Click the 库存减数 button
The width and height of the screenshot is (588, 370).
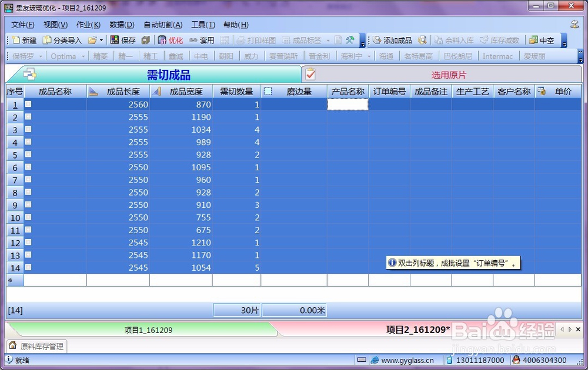point(499,40)
